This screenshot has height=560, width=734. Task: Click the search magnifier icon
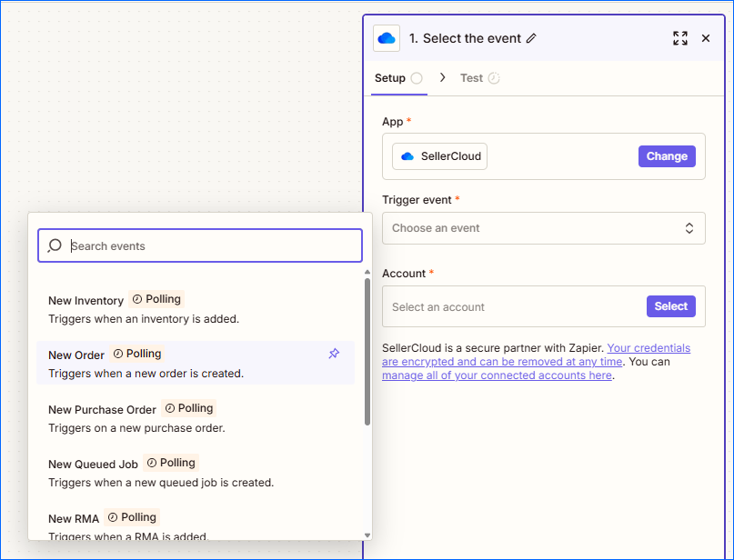click(55, 245)
